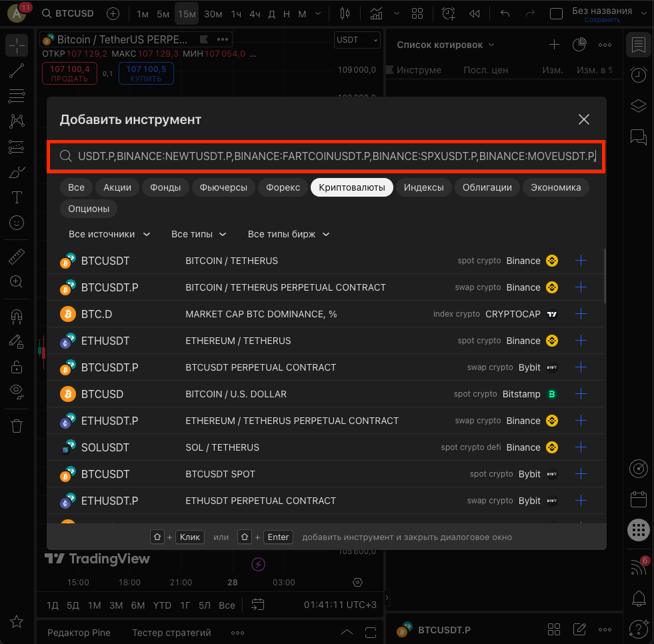Select the 4ч timeframe
The width and height of the screenshot is (654, 644).
point(255,14)
